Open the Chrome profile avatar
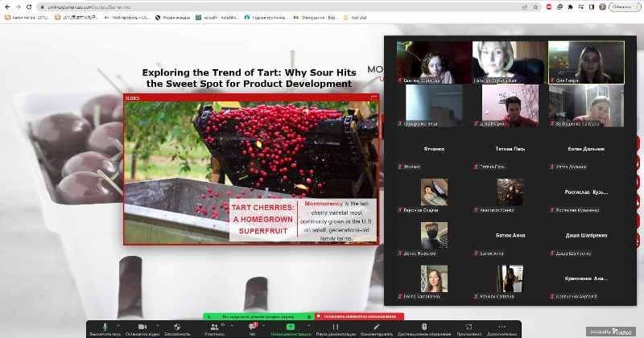 pyautogui.click(x=602, y=7)
